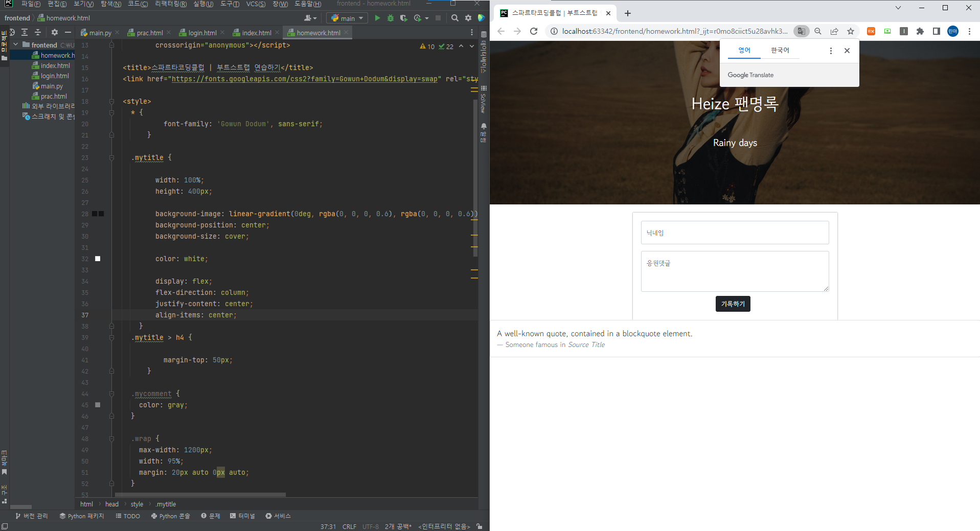Collapse all items in project tree
Viewport: 980px width, 531px height.
pyautogui.click(x=37, y=32)
